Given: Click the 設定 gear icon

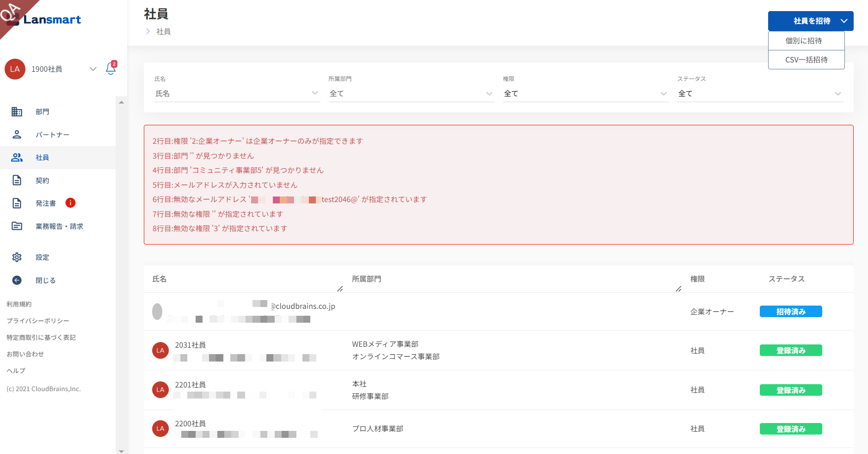Looking at the screenshot, I should point(17,257).
